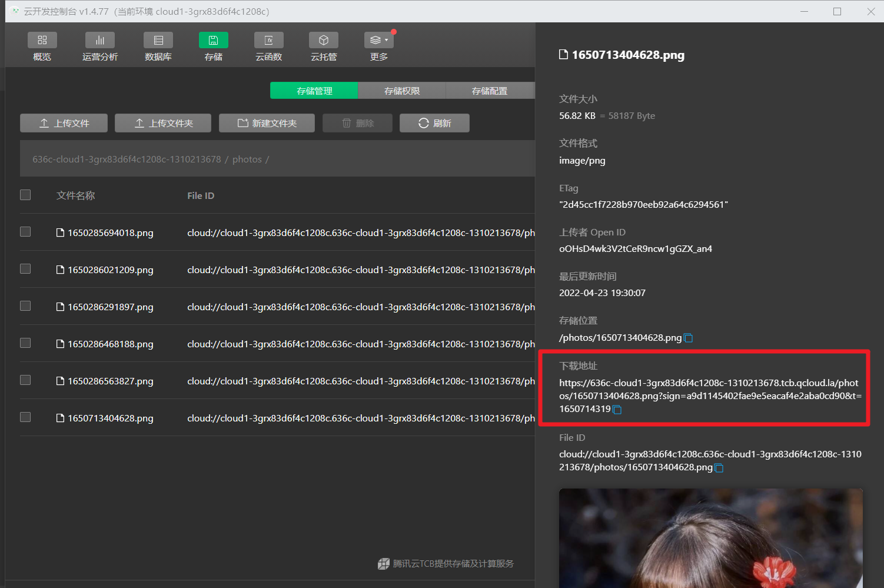
Task: Minimize the 云开发控制台 window
Action: (804, 11)
